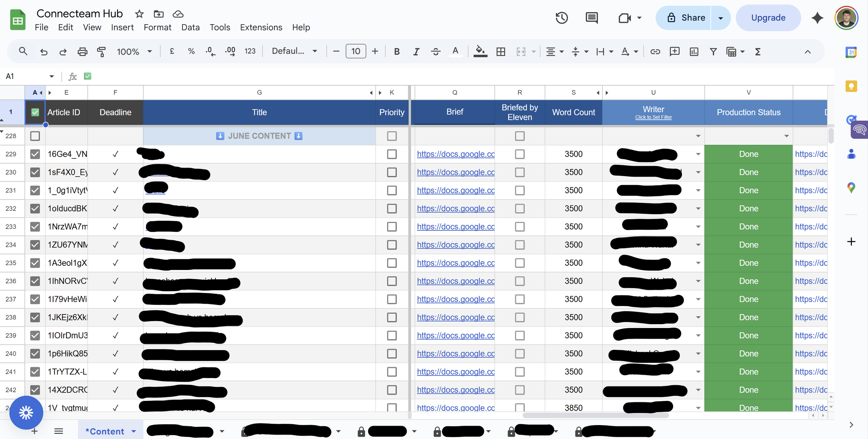Open version history clock icon
Screen dimensions: 868x439
561,18
